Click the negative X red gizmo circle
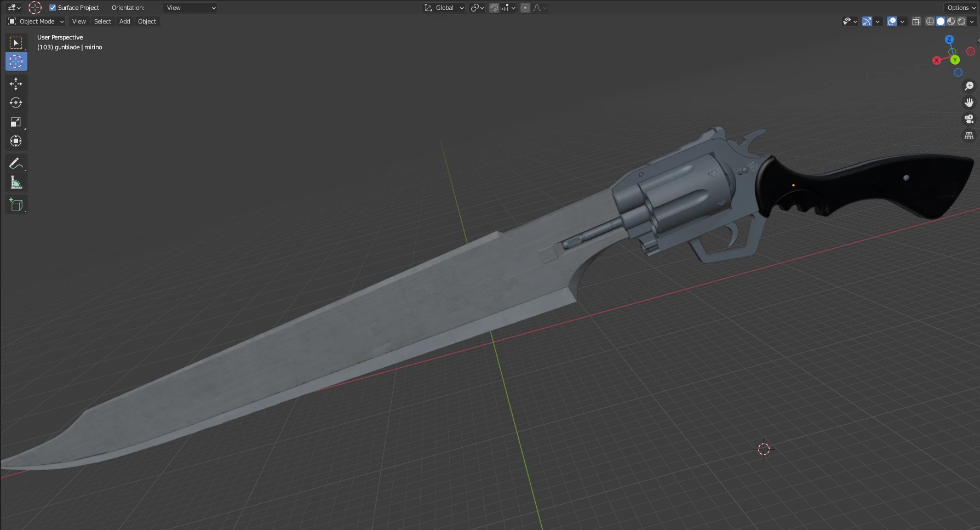The height and width of the screenshot is (530, 980). (971, 51)
